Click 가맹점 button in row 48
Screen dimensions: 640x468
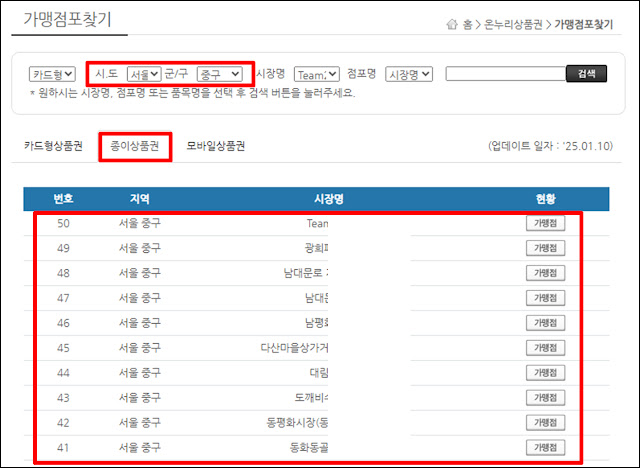pyautogui.click(x=545, y=273)
